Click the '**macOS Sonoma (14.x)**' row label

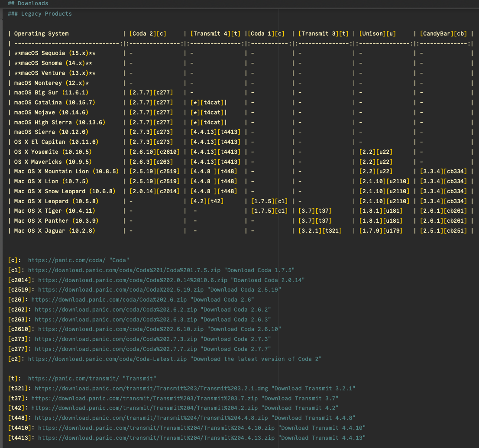click(53, 63)
